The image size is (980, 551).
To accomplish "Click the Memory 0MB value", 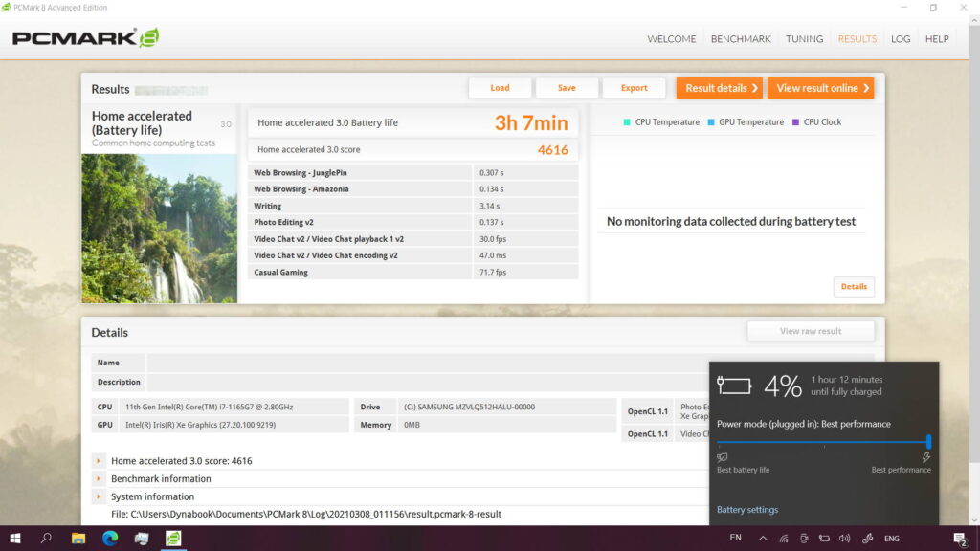I will (412, 425).
